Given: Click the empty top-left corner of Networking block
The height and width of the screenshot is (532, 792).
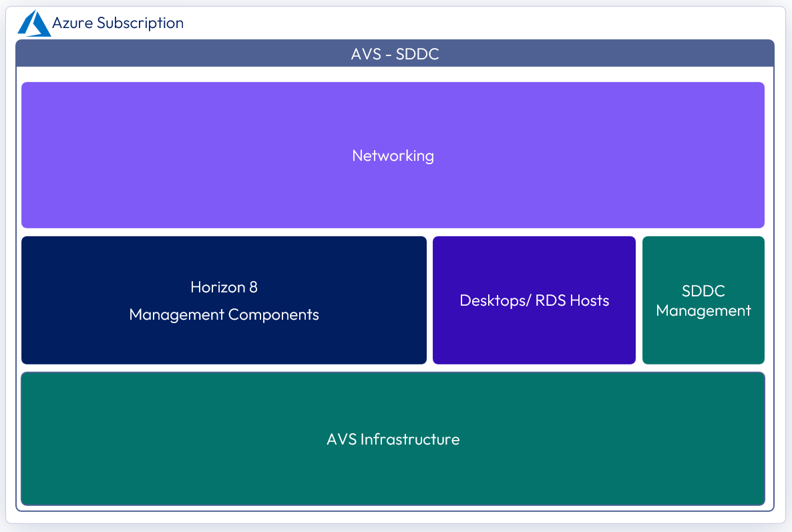Looking at the screenshot, I should (33, 92).
